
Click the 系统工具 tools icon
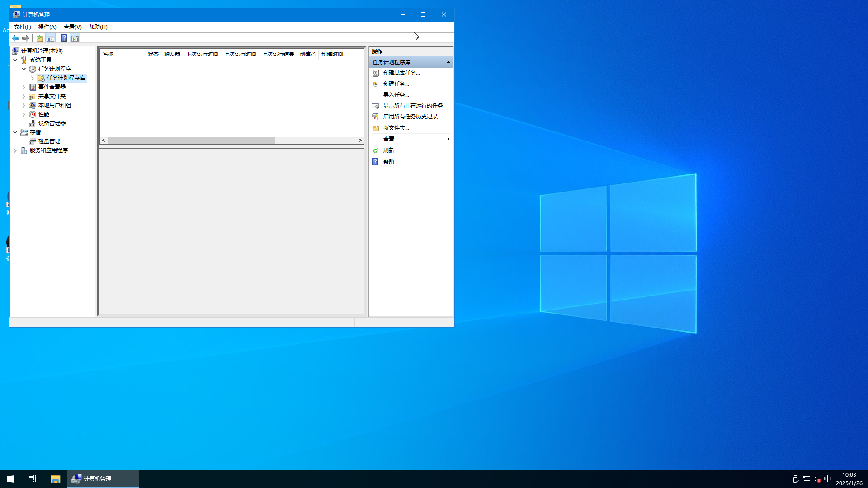[24, 60]
